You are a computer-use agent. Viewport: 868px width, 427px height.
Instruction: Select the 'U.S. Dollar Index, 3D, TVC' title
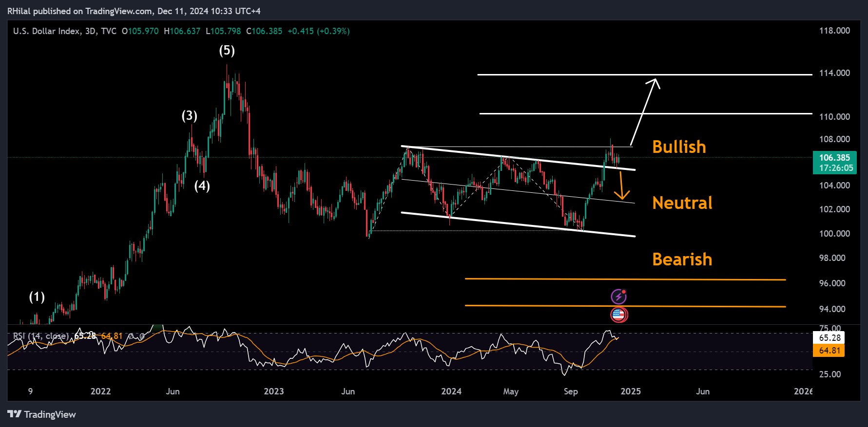pos(65,31)
